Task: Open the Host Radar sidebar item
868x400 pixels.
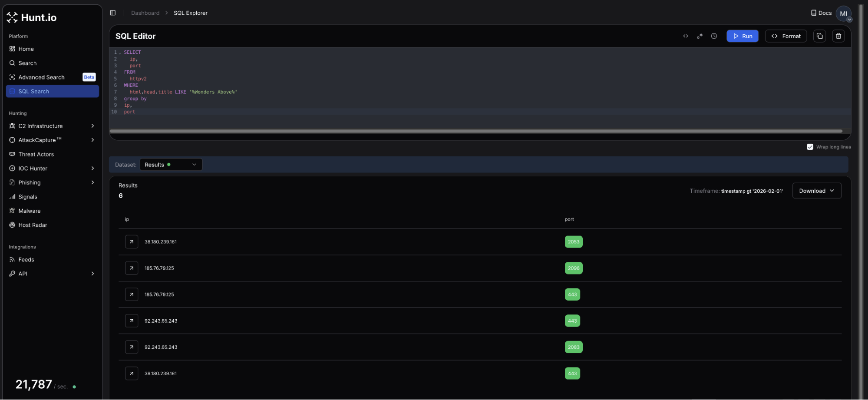Action: 33,225
